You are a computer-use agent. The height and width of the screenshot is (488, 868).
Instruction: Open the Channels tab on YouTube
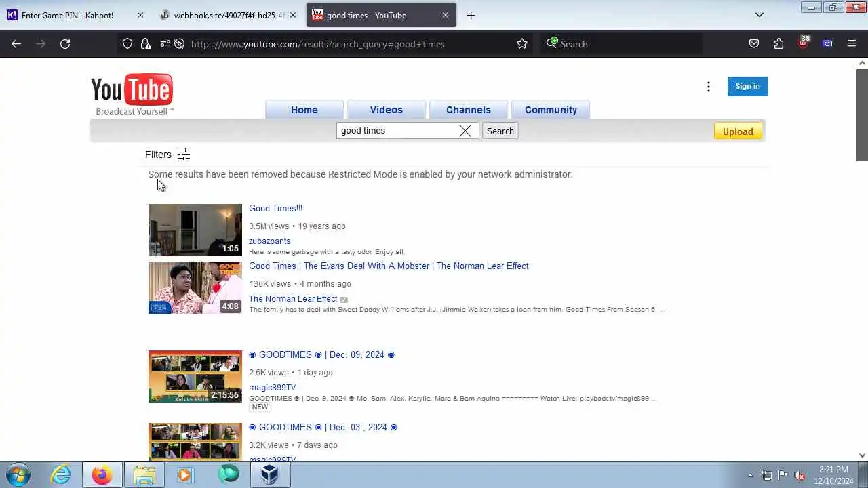(x=469, y=110)
